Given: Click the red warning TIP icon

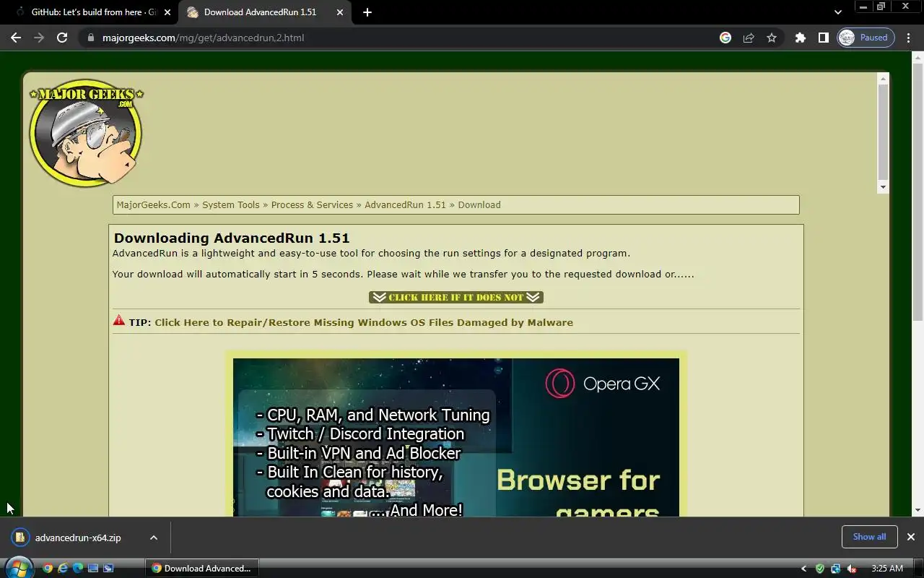Looking at the screenshot, I should tap(119, 321).
